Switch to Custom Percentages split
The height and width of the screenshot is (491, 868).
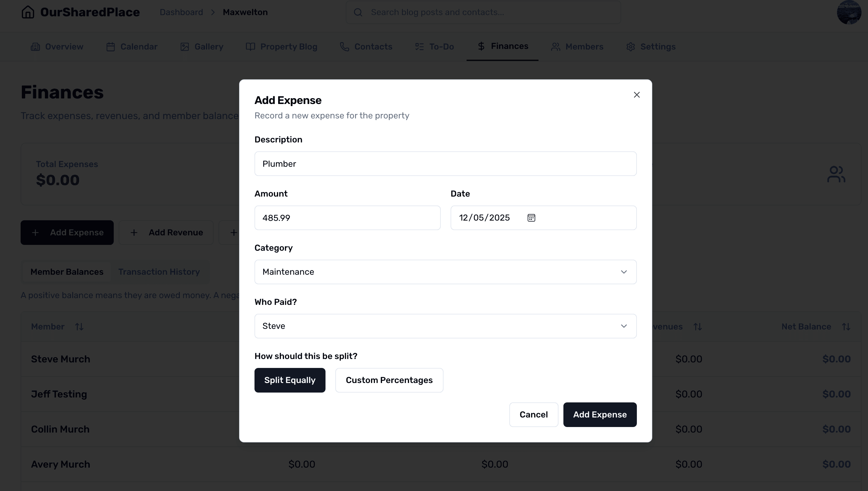(x=389, y=380)
